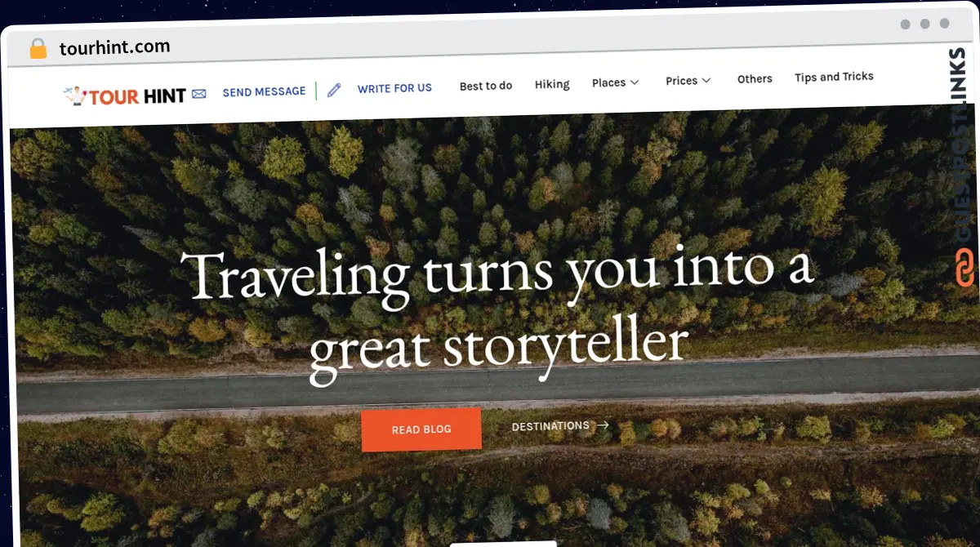The width and height of the screenshot is (980, 547).
Task: Click the padlock icon beside tourhint.com
Action: coord(38,49)
